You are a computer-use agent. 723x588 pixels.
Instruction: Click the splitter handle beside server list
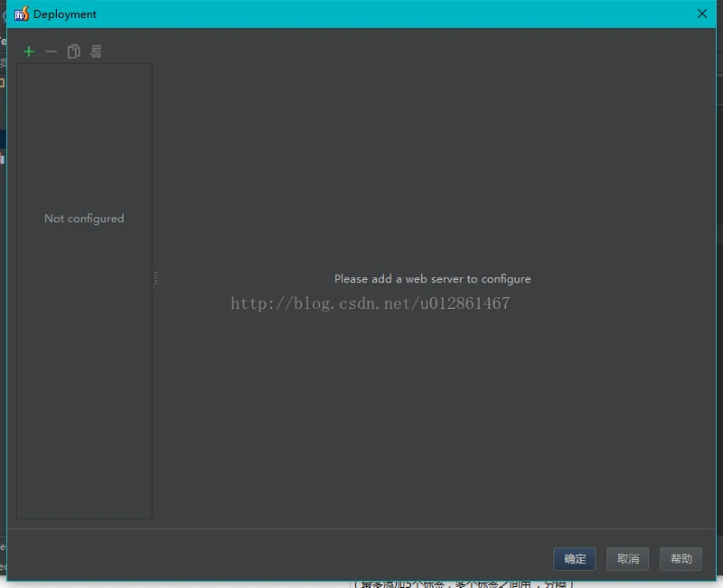(155, 278)
